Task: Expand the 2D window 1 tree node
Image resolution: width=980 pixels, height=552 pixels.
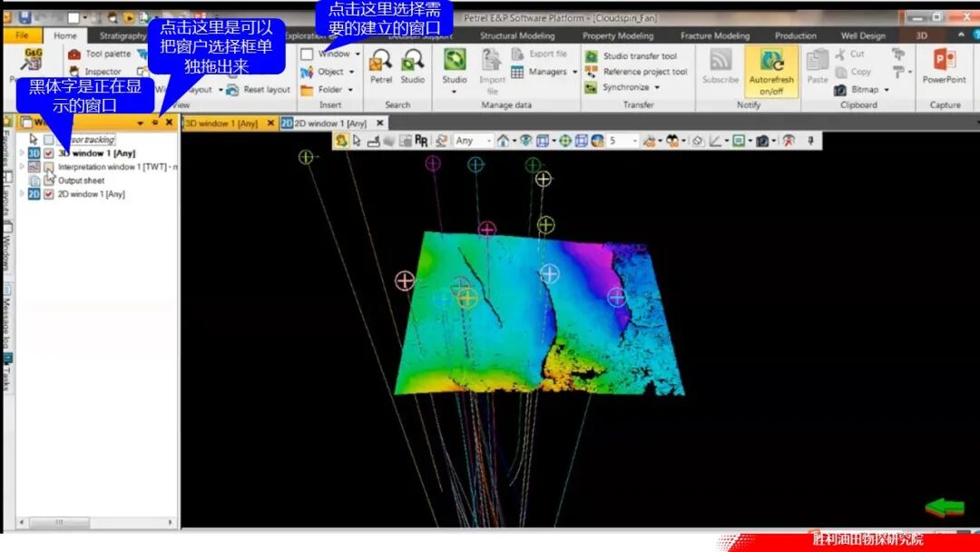Action: (x=23, y=194)
